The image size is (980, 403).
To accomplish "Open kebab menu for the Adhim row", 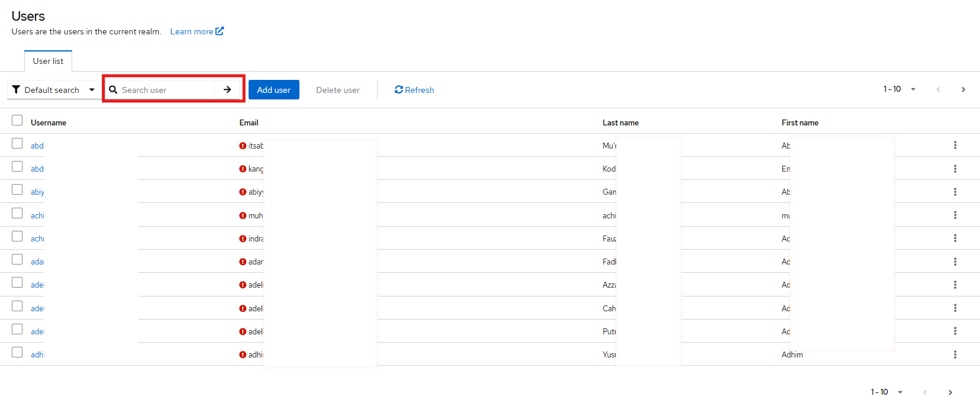I will point(955,354).
